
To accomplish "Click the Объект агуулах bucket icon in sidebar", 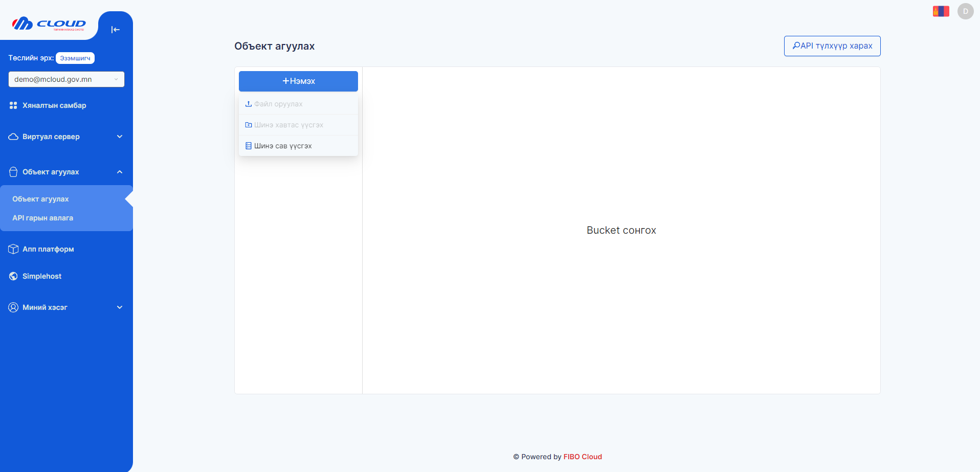I will pyautogui.click(x=13, y=172).
